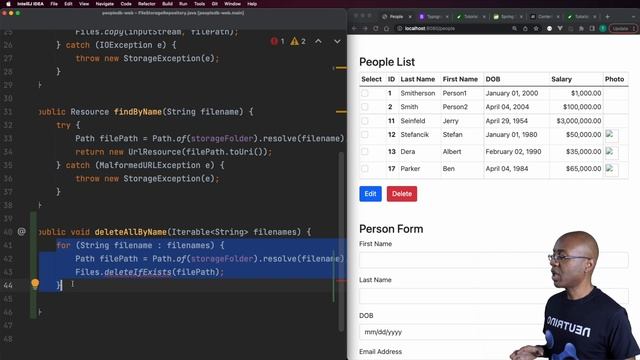This screenshot has width=640, height=360.
Task: Close the People browser tab
Action: point(410,17)
